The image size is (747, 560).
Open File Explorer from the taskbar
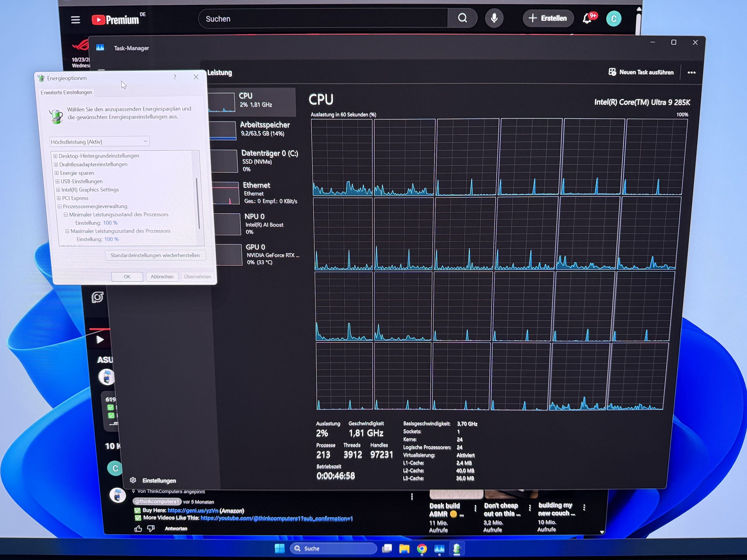404,549
